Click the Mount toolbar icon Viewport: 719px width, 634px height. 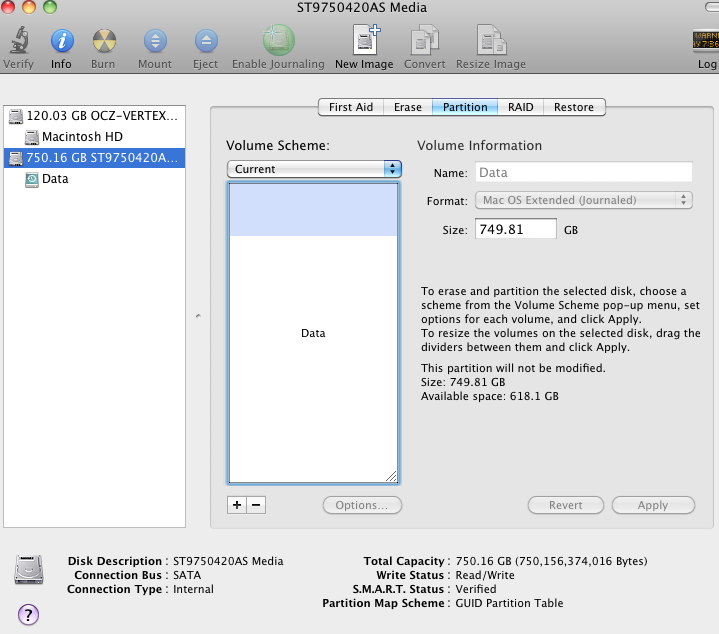(155, 40)
